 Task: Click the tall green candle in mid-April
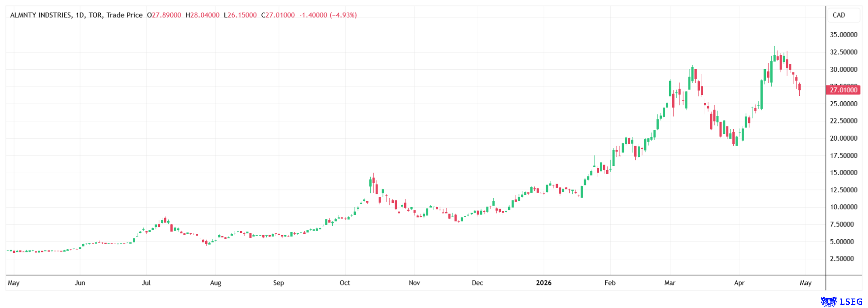pos(761,94)
